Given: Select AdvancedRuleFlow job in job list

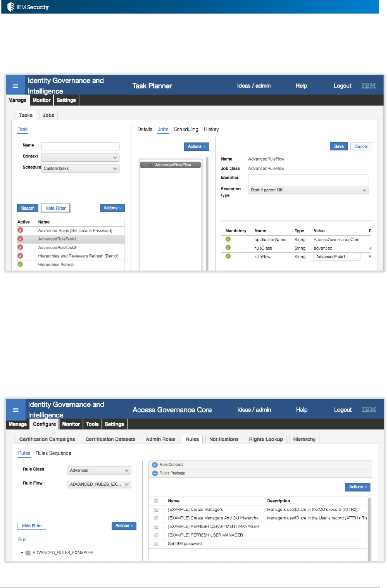Looking at the screenshot, I should (x=170, y=165).
